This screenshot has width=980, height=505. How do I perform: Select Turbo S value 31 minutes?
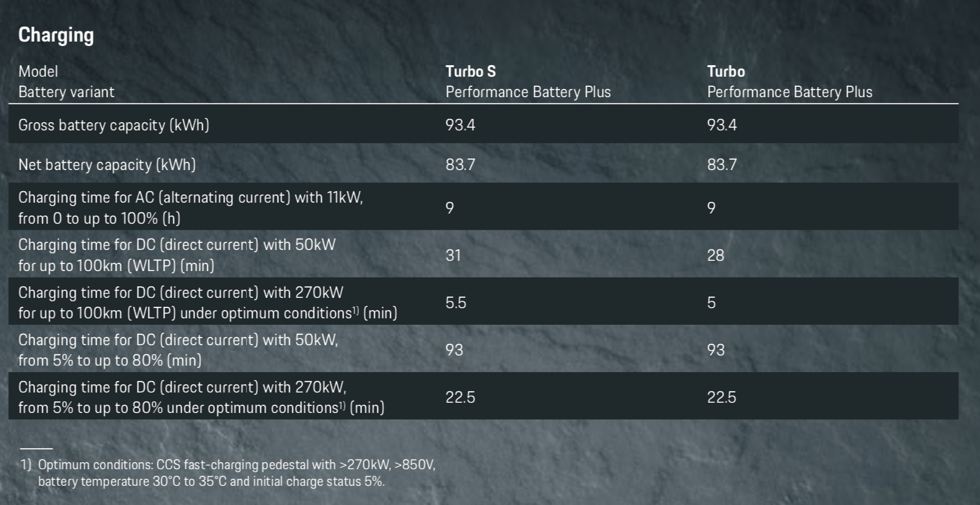click(x=454, y=254)
